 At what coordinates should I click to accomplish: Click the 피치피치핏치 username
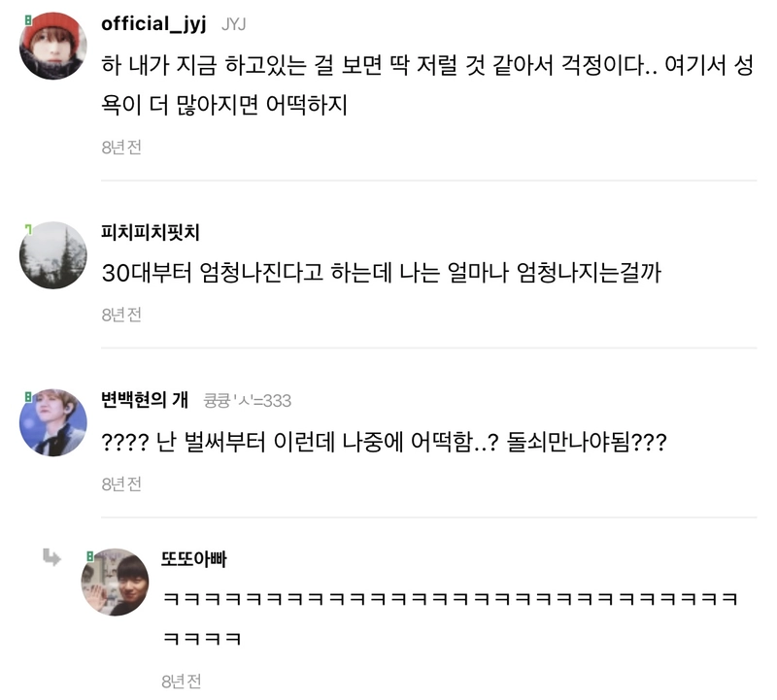(x=151, y=232)
